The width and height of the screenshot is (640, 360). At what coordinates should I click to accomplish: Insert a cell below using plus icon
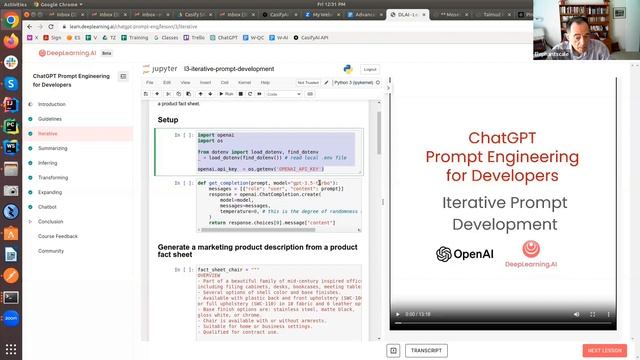click(x=157, y=94)
